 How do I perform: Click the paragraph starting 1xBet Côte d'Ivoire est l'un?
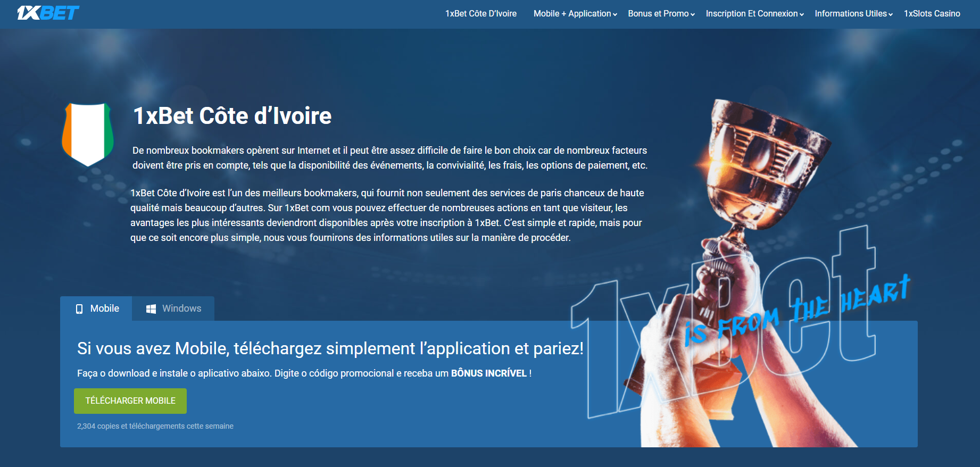pyautogui.click(x=387, y=215)
